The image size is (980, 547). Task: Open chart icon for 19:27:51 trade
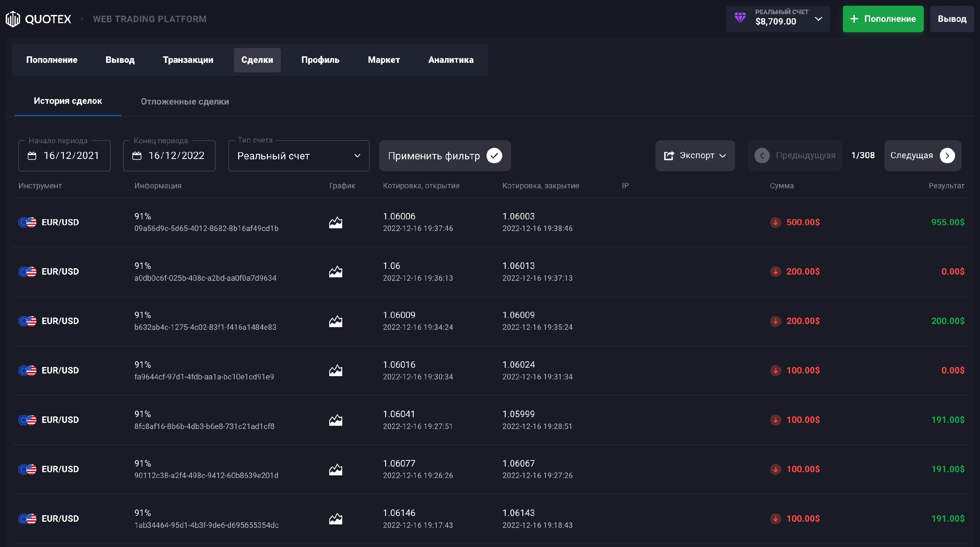[x=336, y=420]
